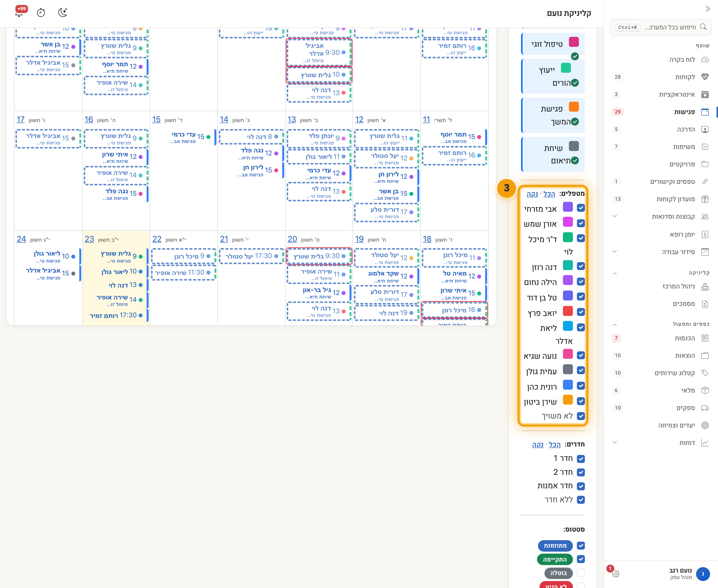
Task: Expand the דוחות submenu
Action: tap(615, 443)
